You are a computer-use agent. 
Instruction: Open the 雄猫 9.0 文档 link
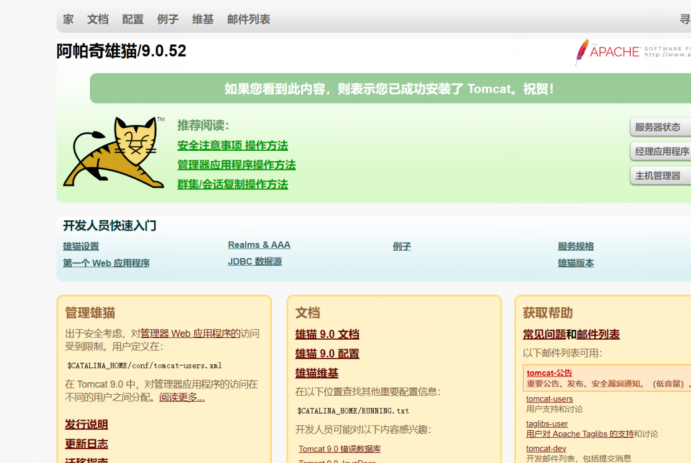point(327,334)
